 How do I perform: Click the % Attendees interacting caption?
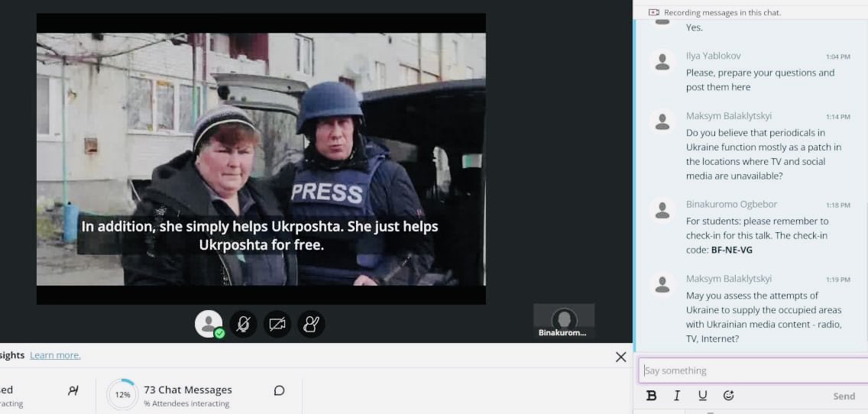point(186,403)
